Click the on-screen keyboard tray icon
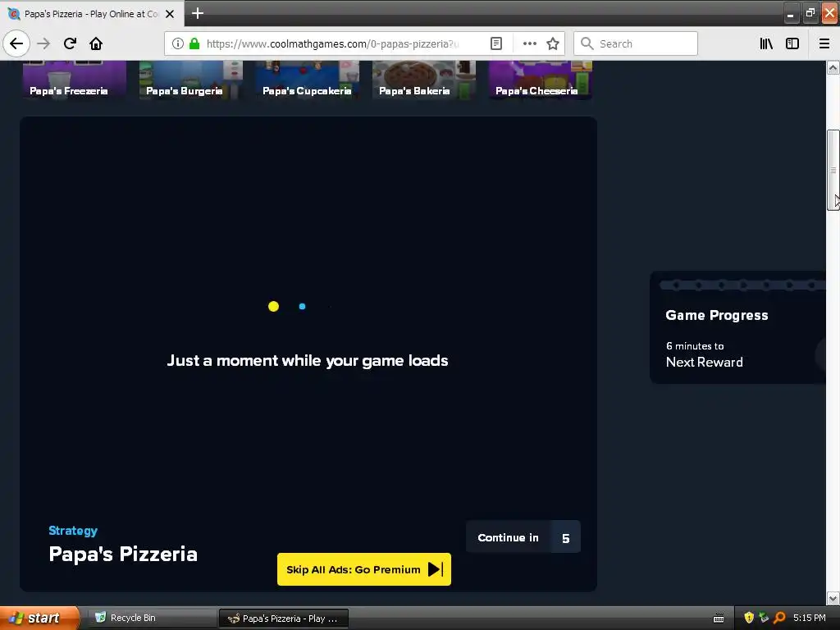Viewport: 840px width, 630px height. point(719,619)
